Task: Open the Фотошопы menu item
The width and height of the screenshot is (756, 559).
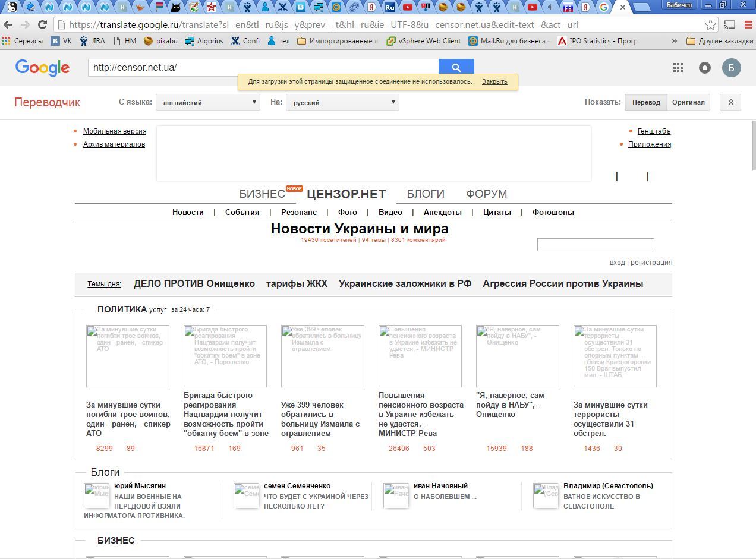Action: tap(553, 212)
